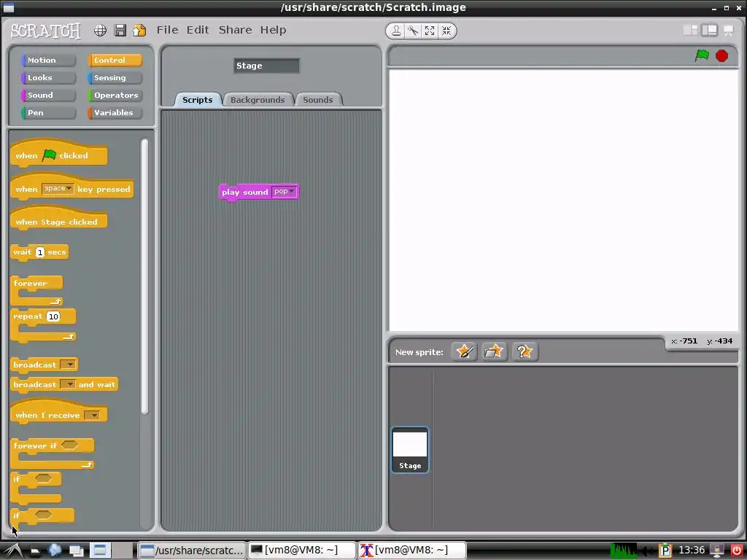Show the Sensing block category
Screen dimensions: 747x560
[115, 77]
